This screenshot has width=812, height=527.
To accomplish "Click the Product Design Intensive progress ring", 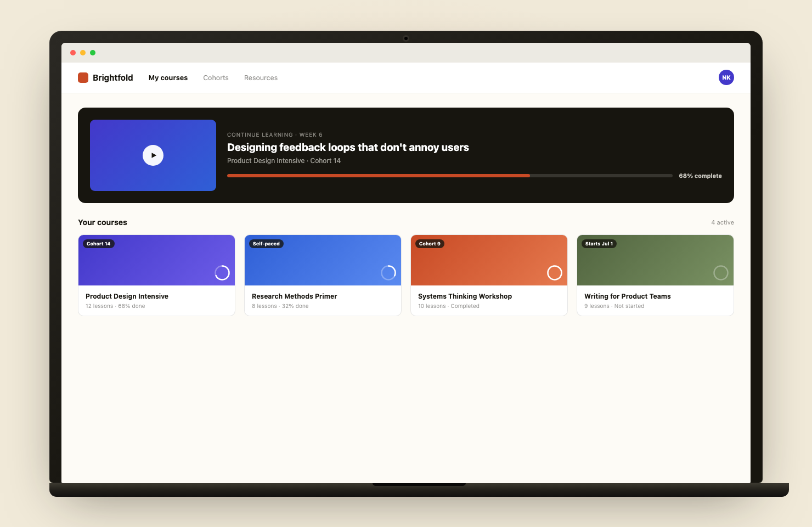I will tap(222, 273).
